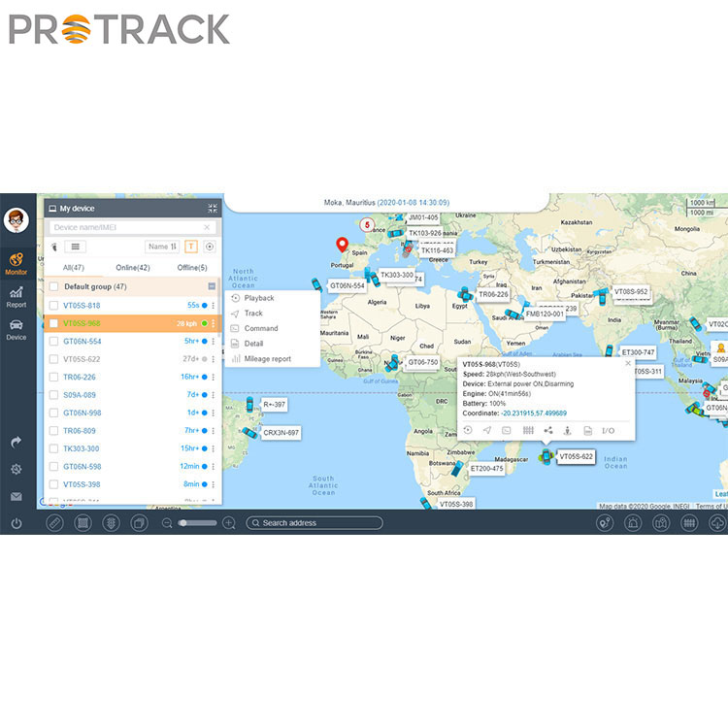Check the VT05S-622 checkbox
Viewport: 728px width, 728px height.
pyautogui.click(x=53, y=359)
